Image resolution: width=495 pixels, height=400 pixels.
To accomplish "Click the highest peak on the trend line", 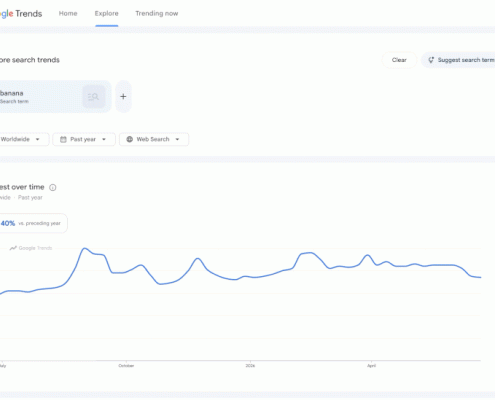I will tap(85, 248).
